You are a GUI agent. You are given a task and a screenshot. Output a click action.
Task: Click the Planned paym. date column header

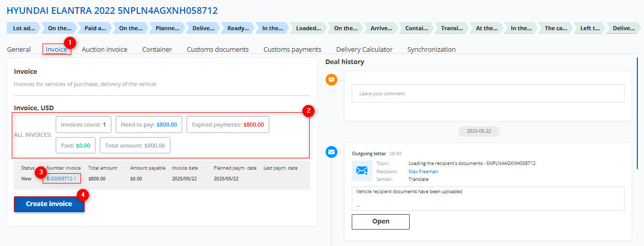(235, 168)
